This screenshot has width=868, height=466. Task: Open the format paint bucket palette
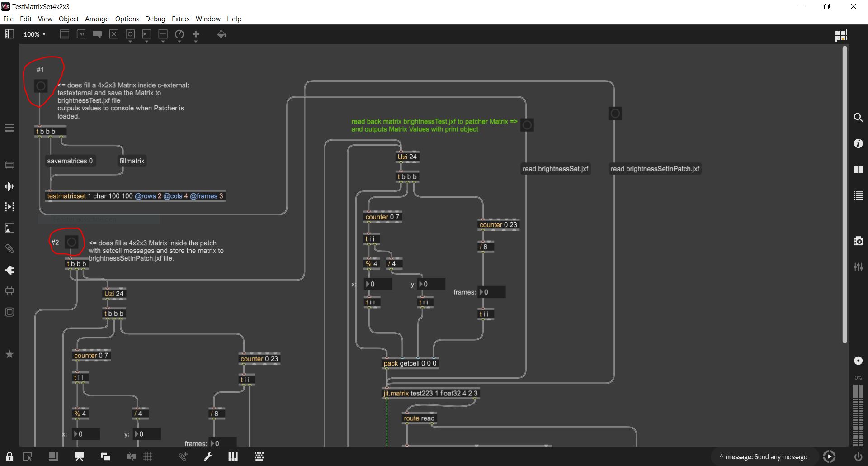click(222, 34)
